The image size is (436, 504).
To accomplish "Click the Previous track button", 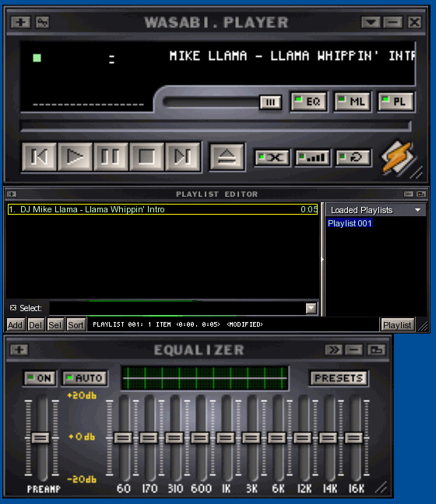I will (x=39, y=157).
